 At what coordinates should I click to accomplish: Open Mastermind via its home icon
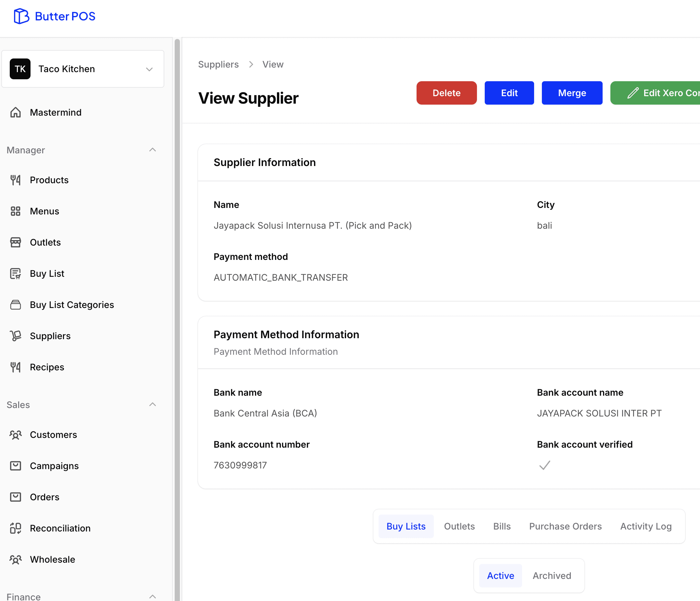[x=16, y=112]
